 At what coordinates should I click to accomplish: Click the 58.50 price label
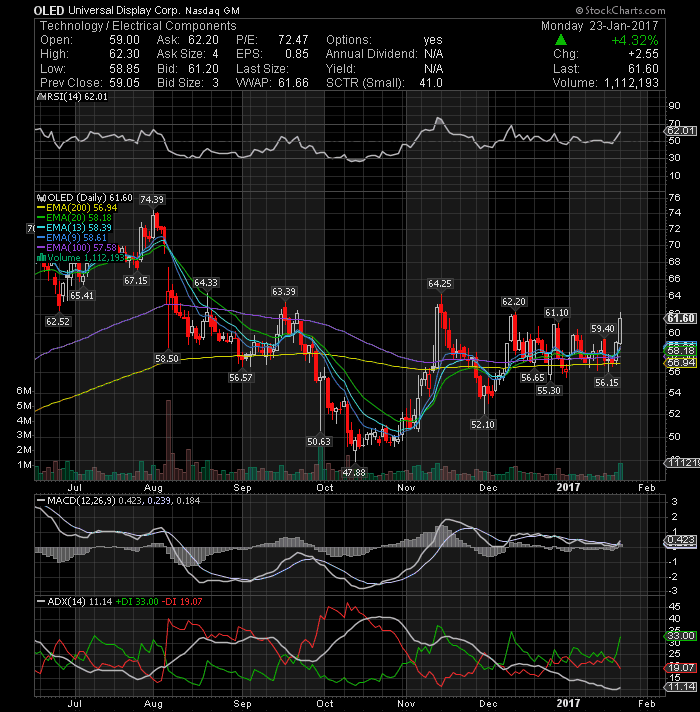point(167,359)
